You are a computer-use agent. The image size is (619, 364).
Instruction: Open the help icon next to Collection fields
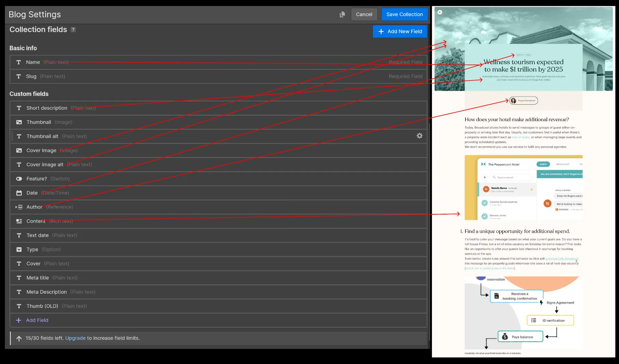click(x=73, y=30)
